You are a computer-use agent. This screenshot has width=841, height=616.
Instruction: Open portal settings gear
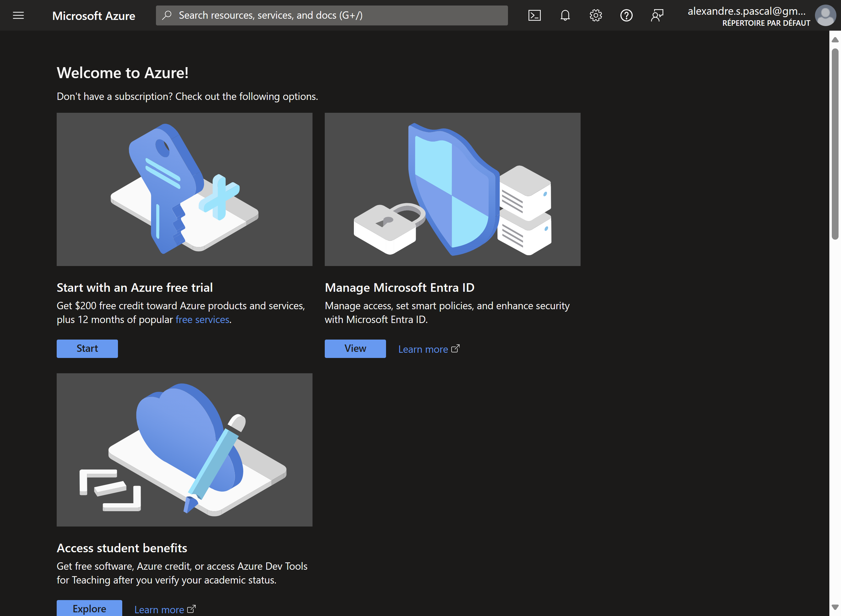coord(595,15)
